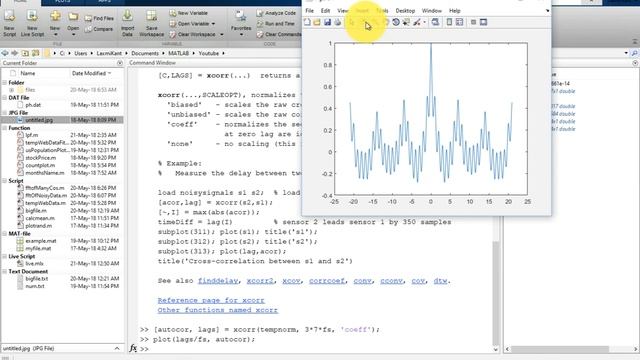Viewport: 640px width, 360px height.
Task: Open File menu in figure window
Action: (x=310, y=11)
